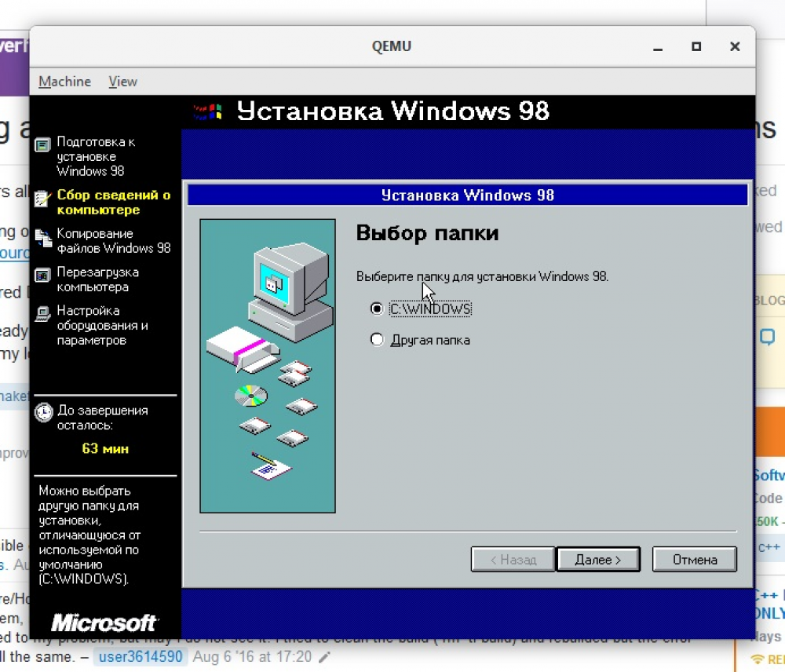Click the 'Настройка оборудования' step icon
Image resolution: width=785 pixels, height=672 pixels.
click(42, 314)
